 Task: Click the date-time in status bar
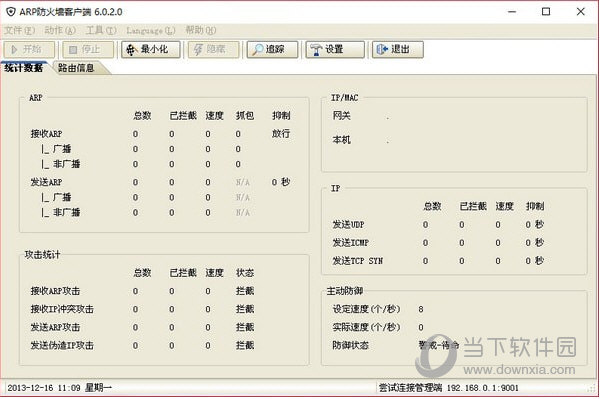(x=59, y=388)
